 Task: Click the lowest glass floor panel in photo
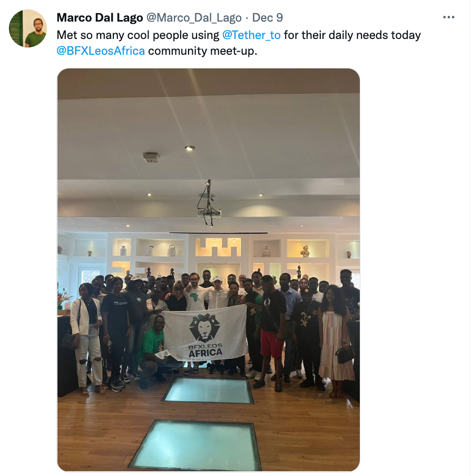coord(196,445)
